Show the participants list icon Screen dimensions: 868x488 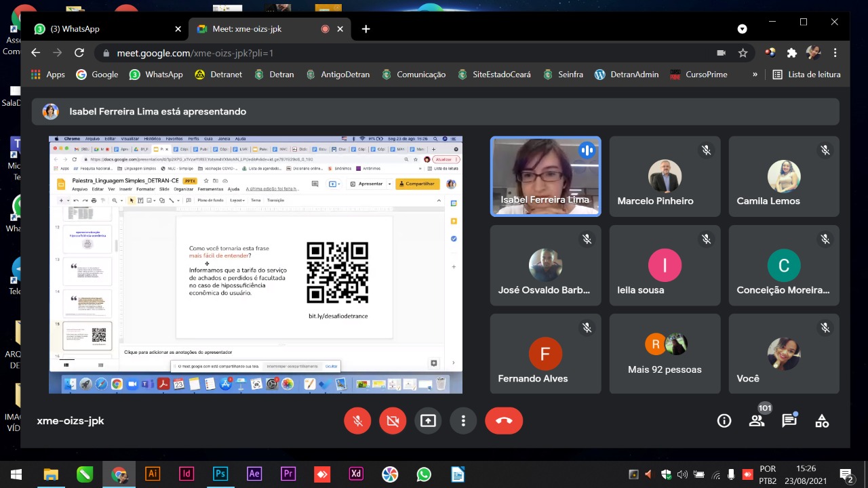(x=757, y=421)
